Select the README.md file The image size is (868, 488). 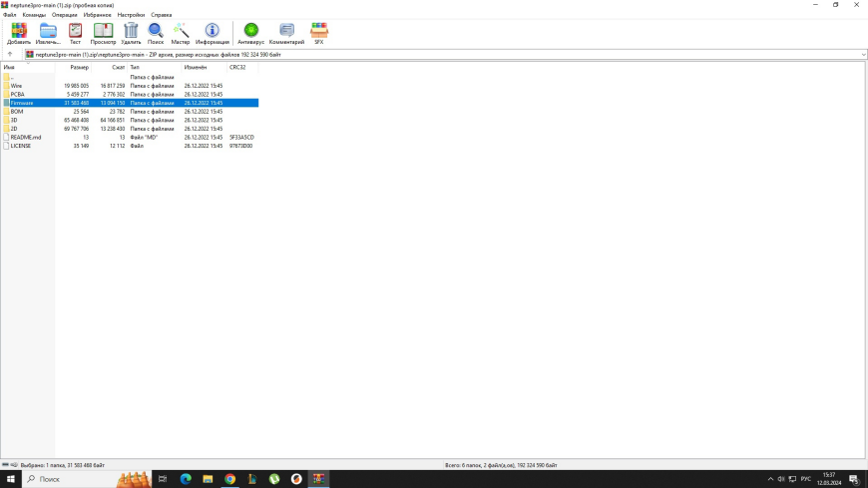click(x=130, y=138)
